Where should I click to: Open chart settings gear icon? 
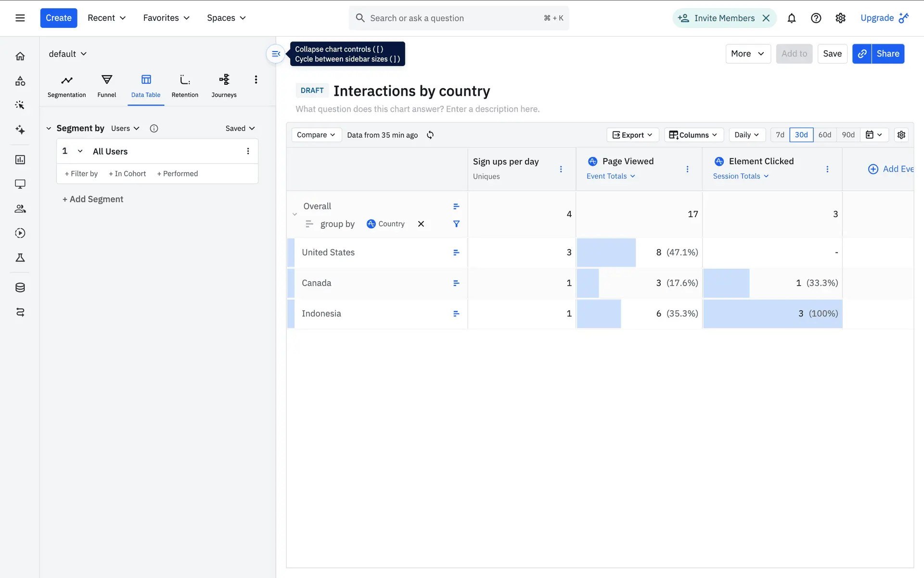(x=901, y=135)
